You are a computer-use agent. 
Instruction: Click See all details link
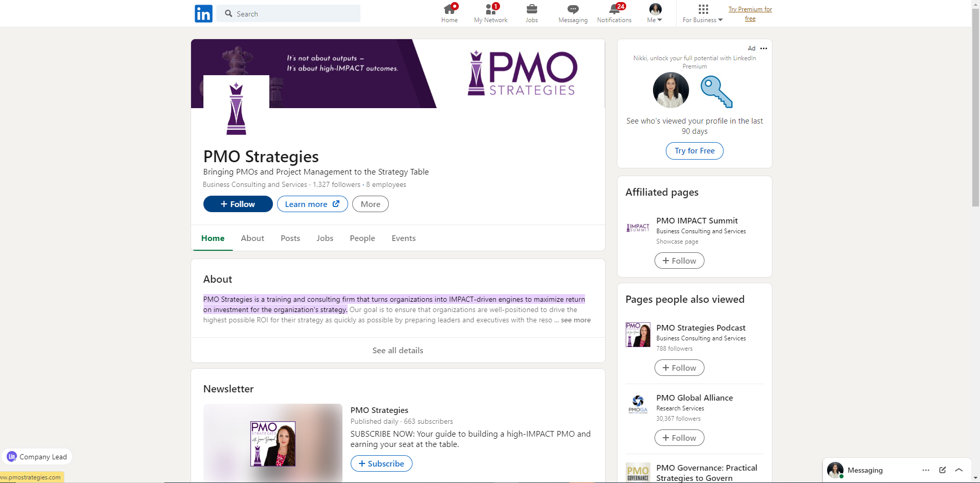tap(398, 350)
